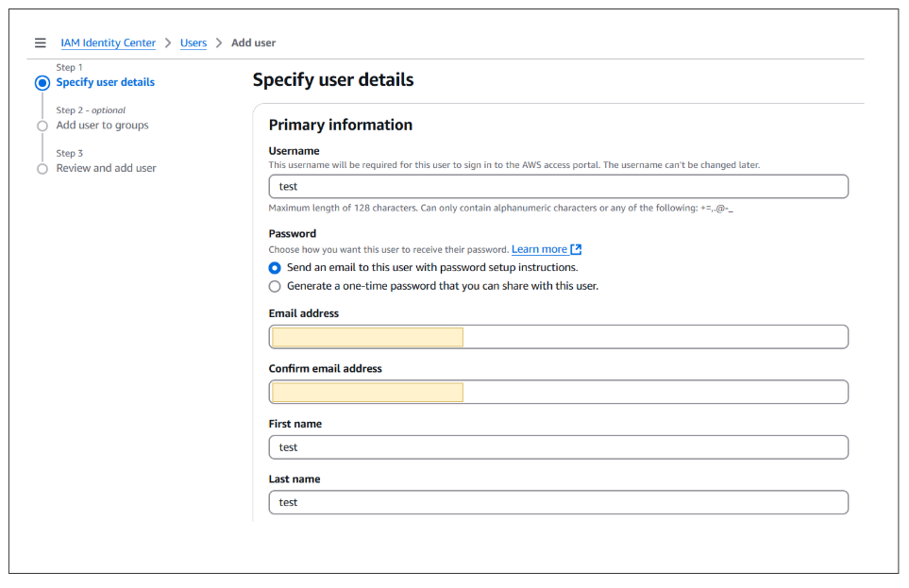Focus the First name input field
This screenshot has width=909, height=588.
tap(558, 447)
